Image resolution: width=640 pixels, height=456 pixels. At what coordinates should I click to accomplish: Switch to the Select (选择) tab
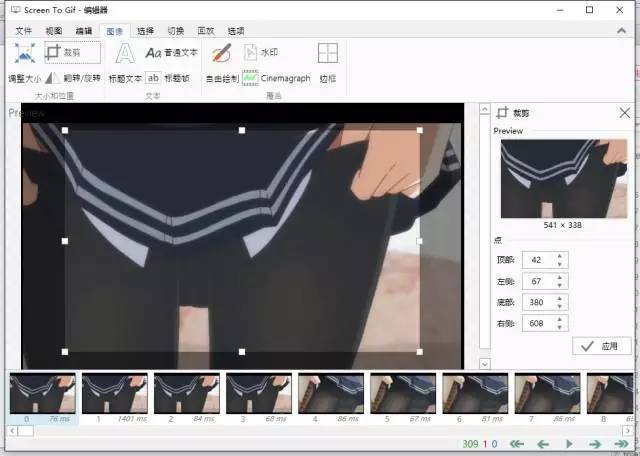point(145,31)
